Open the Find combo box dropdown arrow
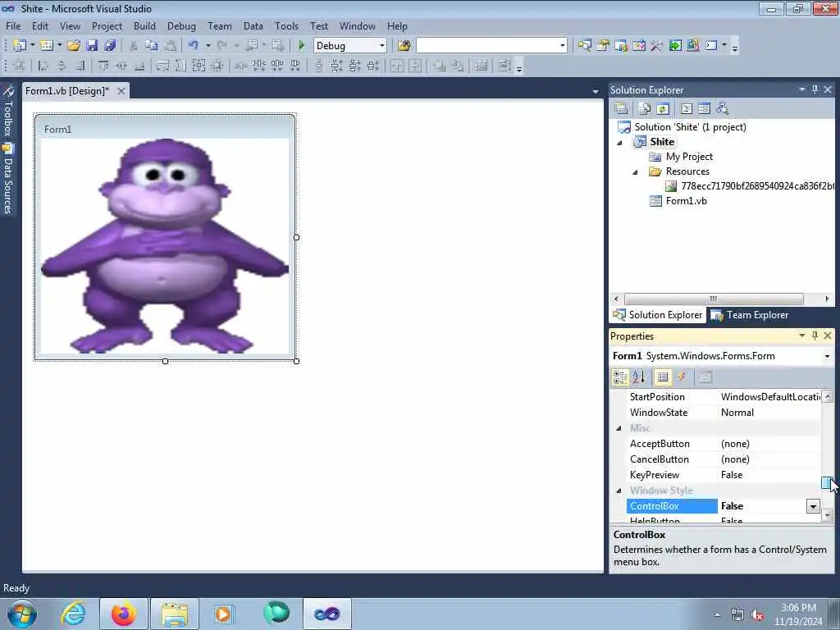Image resolution: width=840 pixels, height=630 pixels. tap(562, 46)
